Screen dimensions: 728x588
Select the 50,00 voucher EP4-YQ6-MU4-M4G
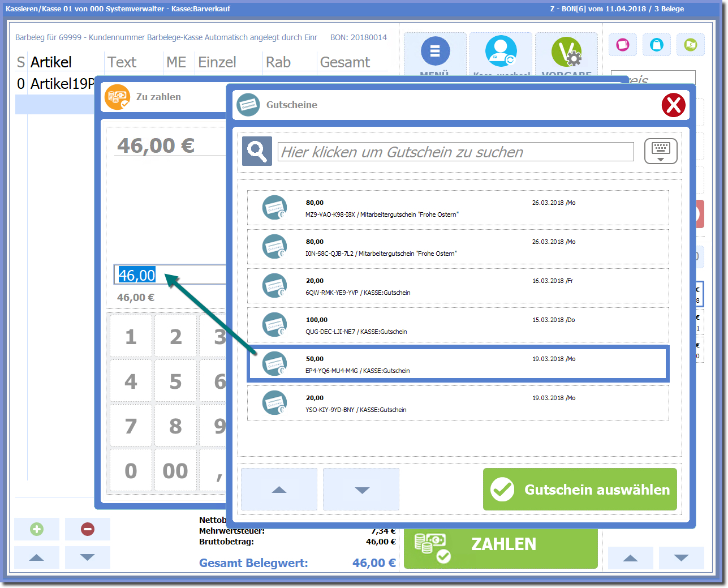[458, 364]
